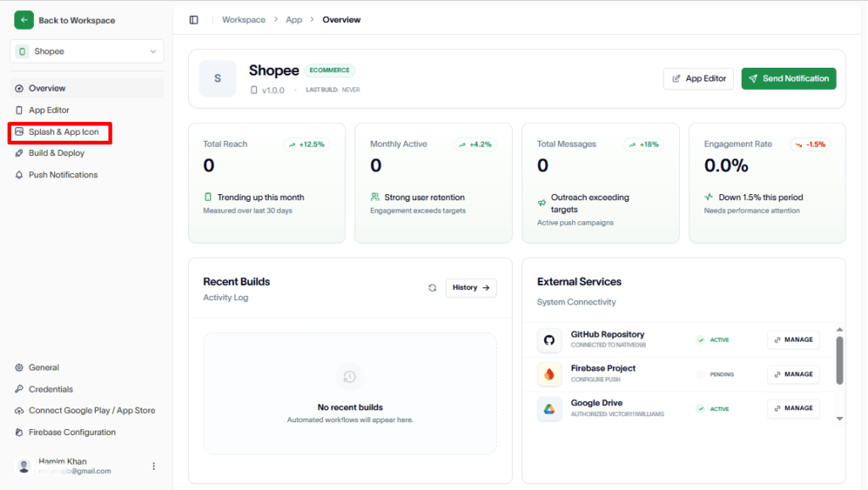This screenshot has height=490, width=868.
Task: Click the Monthly Active +4.2% badge
Action: [x=475, y=144]
